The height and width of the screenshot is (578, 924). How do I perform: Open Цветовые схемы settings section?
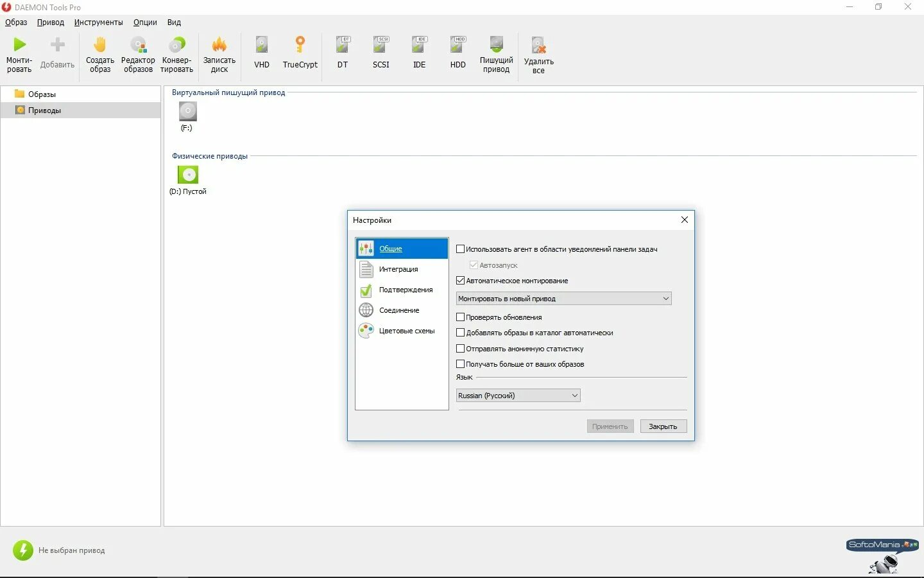click(x=402, y=331)
